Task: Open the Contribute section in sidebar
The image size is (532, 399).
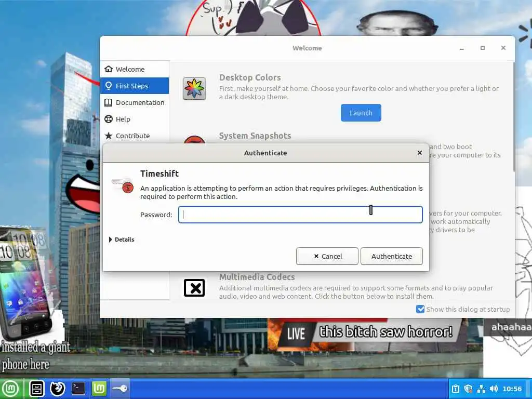Action: (135, 136)
